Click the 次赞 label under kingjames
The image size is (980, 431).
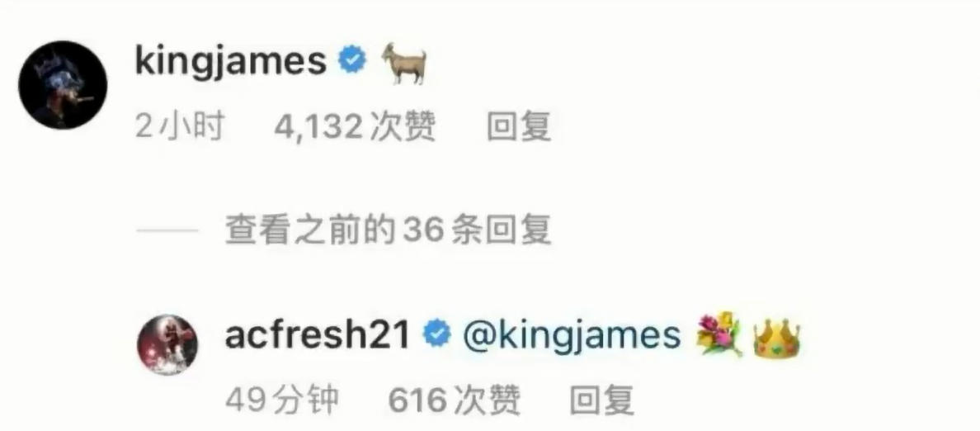402,128
